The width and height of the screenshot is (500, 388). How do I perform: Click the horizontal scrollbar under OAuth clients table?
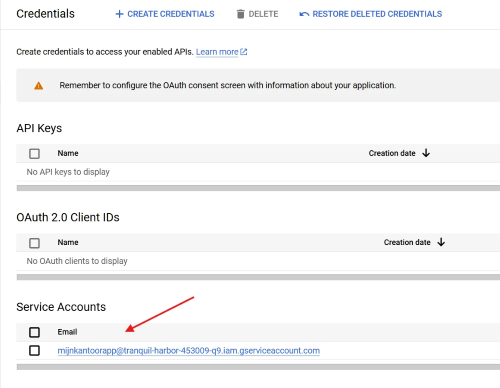click(258, 277)
